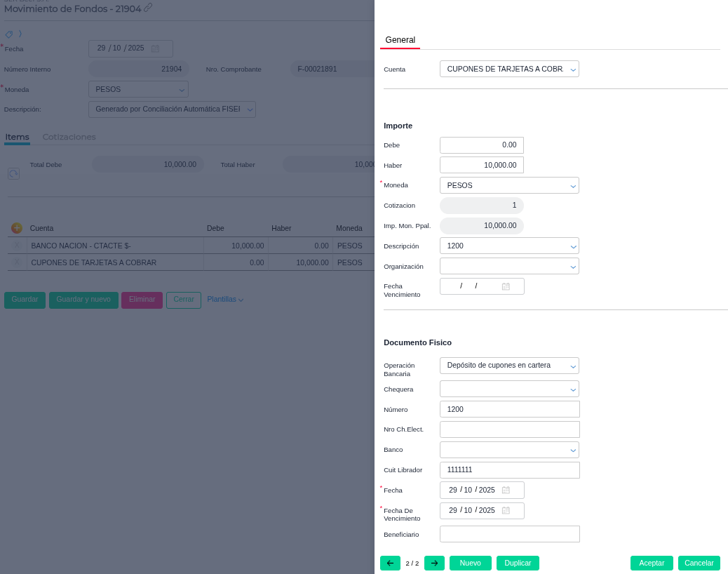Click CUPONES DE TARJETAS A COBRAR row cell
Viewport: 728px width, 574px height.
[115, 262]
